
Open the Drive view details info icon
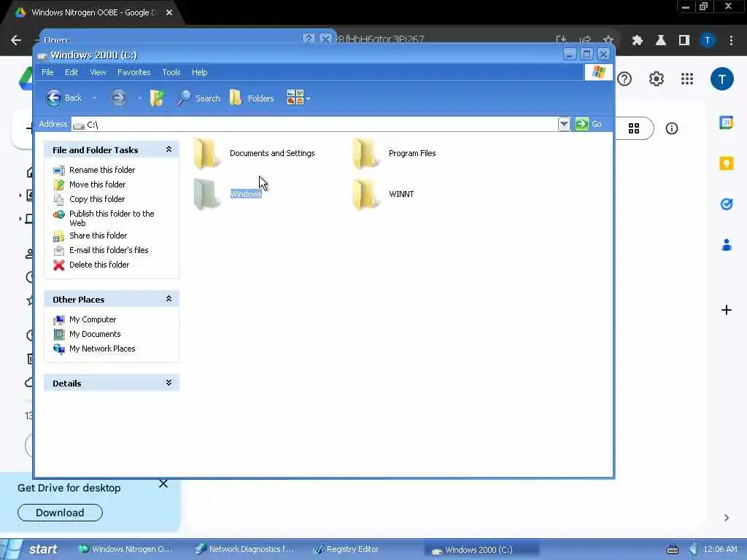(x=672, y=128)
